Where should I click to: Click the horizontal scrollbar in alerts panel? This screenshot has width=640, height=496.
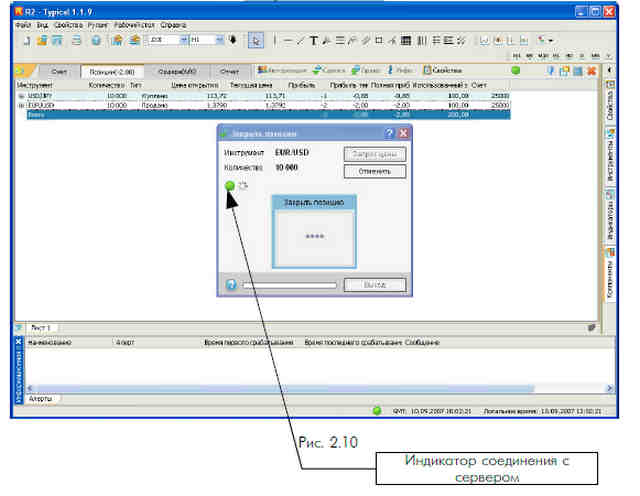[x=320, y=388]
